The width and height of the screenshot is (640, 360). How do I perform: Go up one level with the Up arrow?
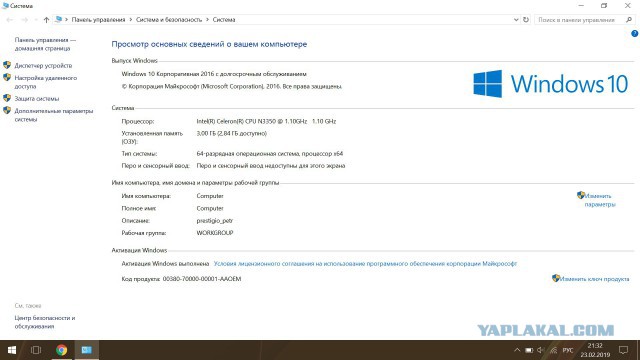(x=46, y=20)
